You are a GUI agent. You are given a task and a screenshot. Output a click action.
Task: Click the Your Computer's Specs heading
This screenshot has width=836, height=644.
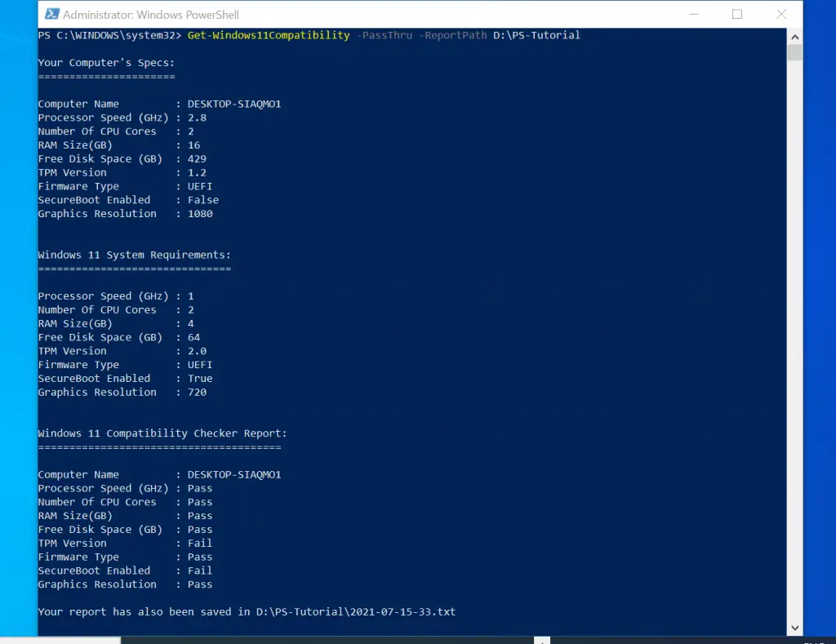coord(106,62)
